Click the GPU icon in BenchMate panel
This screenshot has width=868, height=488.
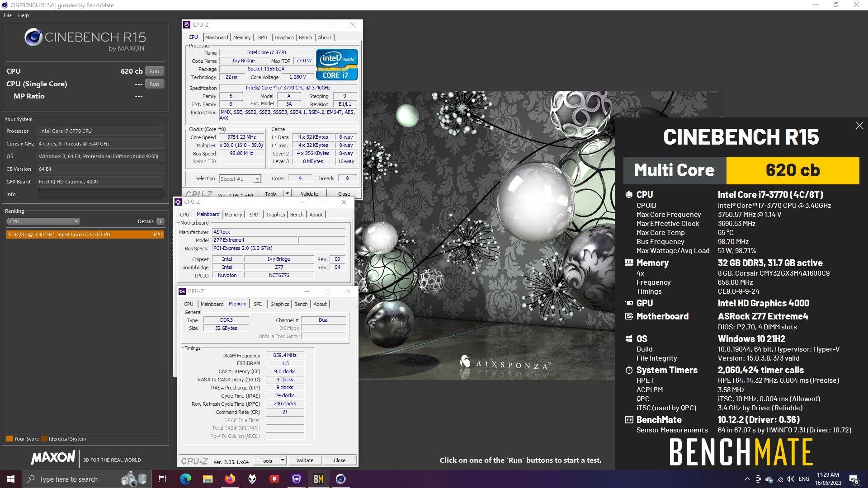point(629,303)
